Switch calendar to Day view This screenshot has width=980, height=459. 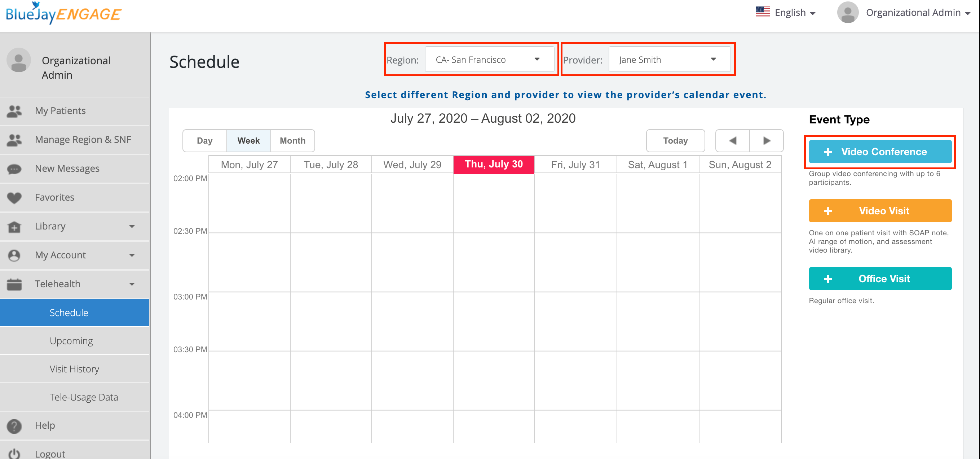tap(205, 141)
